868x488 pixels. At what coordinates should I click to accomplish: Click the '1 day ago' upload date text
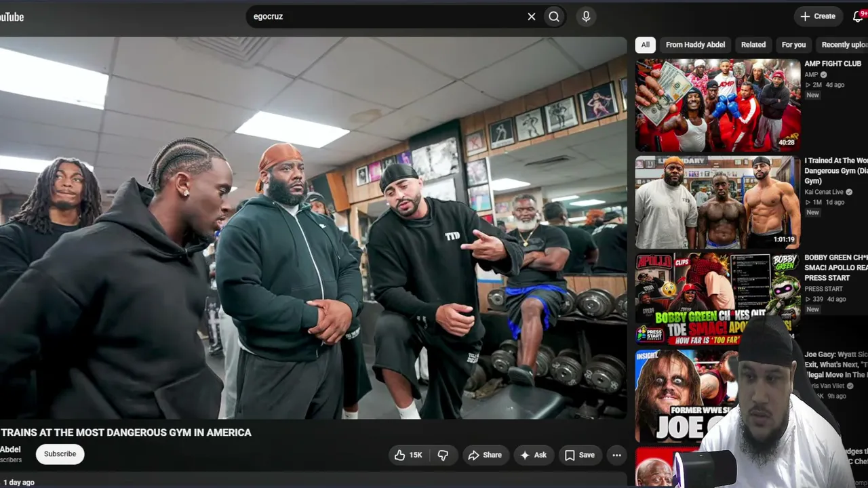click(x=18, y=483)
